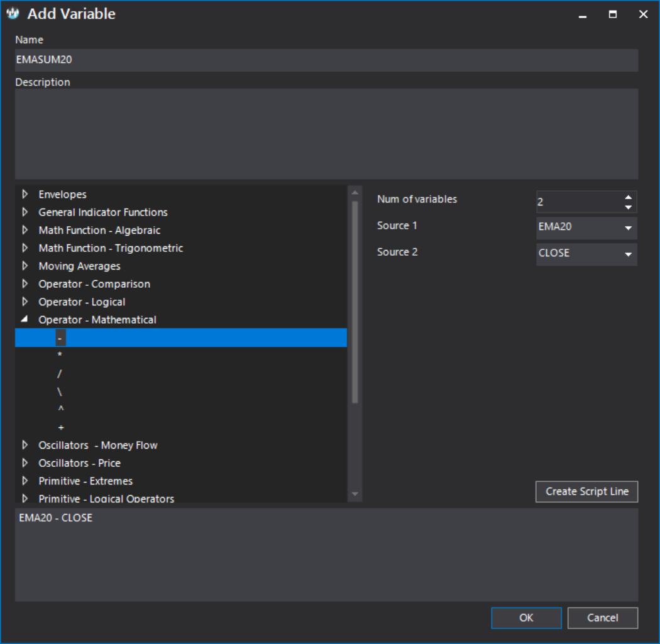The height and width of the screenshot is (644, 660).
Task: Click function list scroll-down arrow
Action: (x=355, y=494)
